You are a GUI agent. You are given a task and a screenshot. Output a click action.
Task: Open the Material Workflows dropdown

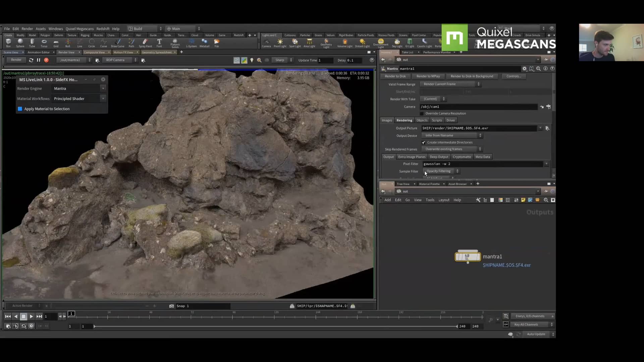click(x=103, y=98)
